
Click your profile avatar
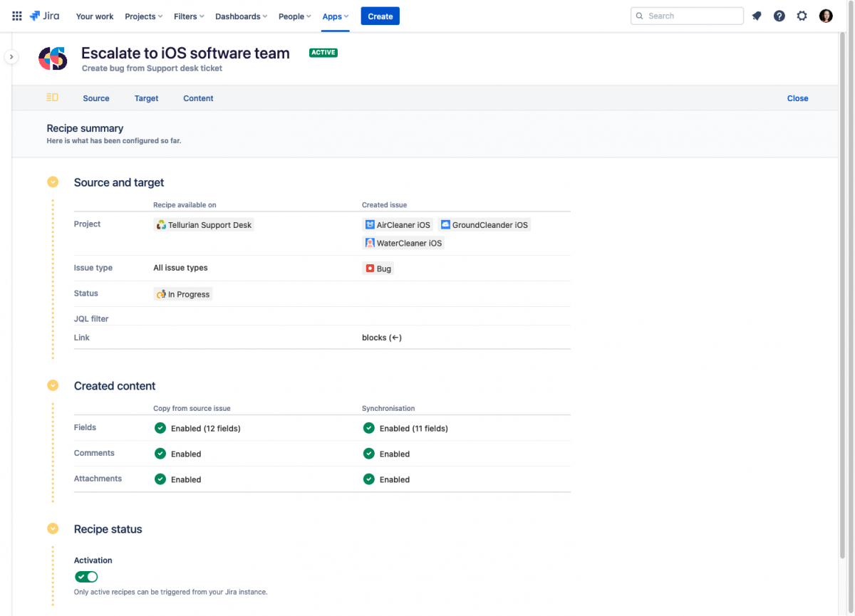[825, 15]
